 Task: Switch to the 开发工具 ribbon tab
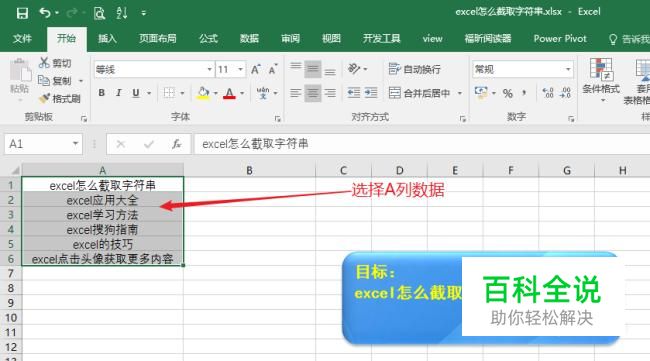tap(381, 39)
